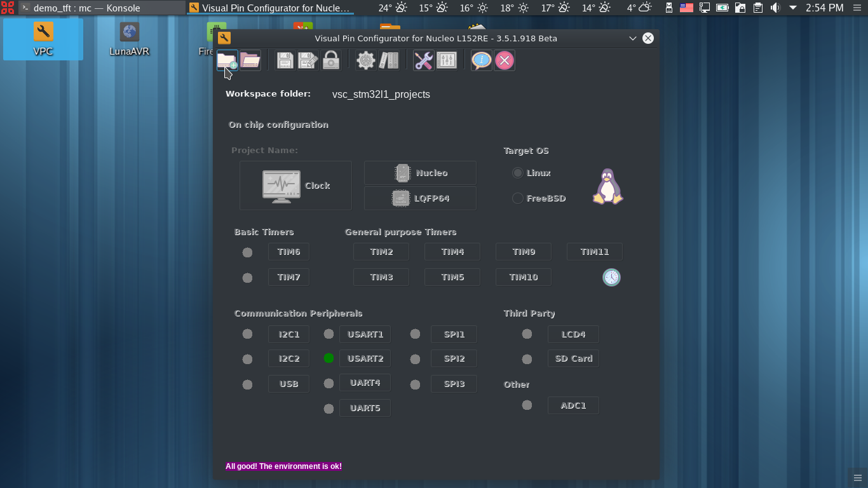The image size is (868, 488).
Task: Select the Visual Pin Configurator taskbar entry
Action: click(x=271, y=8)
